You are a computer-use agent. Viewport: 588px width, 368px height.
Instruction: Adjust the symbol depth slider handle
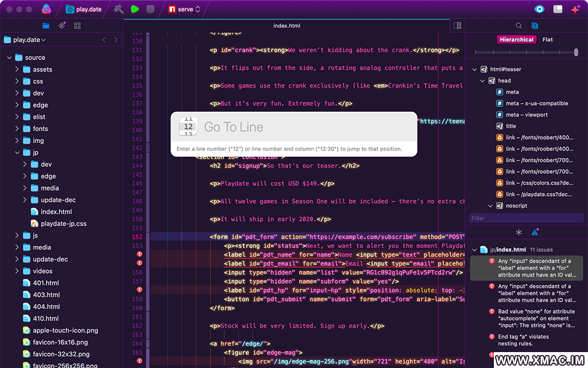[x=576, y=52]
